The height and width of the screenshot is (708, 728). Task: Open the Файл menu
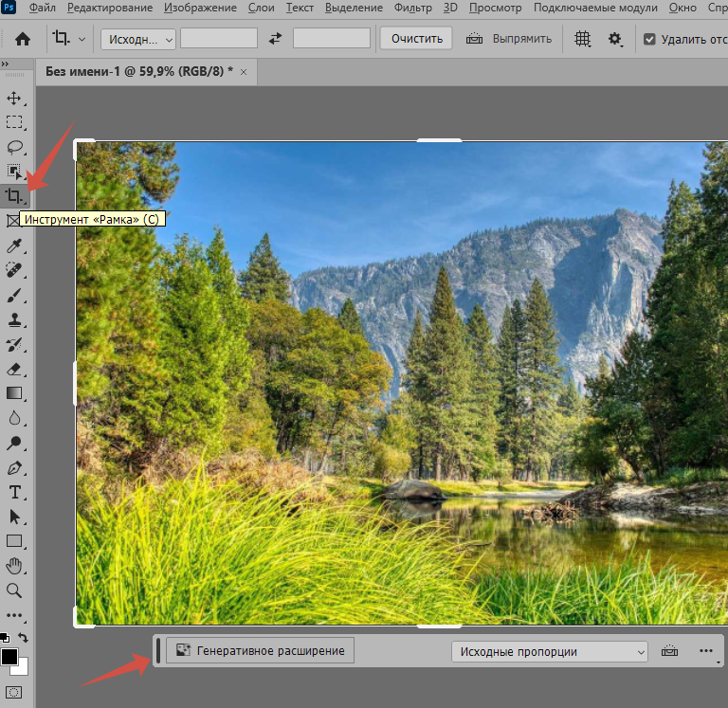point(42,8)
